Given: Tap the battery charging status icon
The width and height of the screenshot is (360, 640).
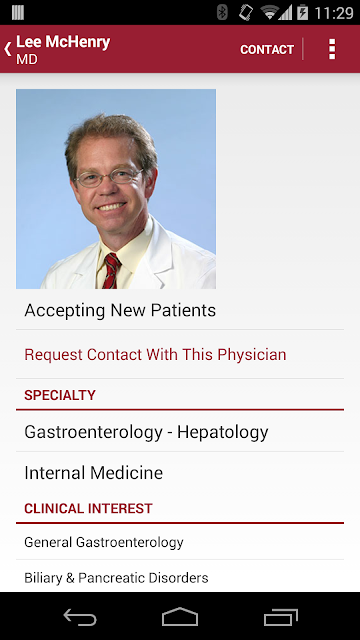Looking at the screenshot, I should click(302, 12).
